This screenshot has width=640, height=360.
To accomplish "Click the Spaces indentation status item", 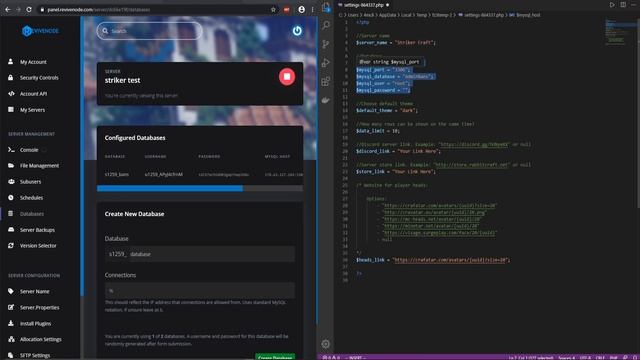I will point(567,358).
